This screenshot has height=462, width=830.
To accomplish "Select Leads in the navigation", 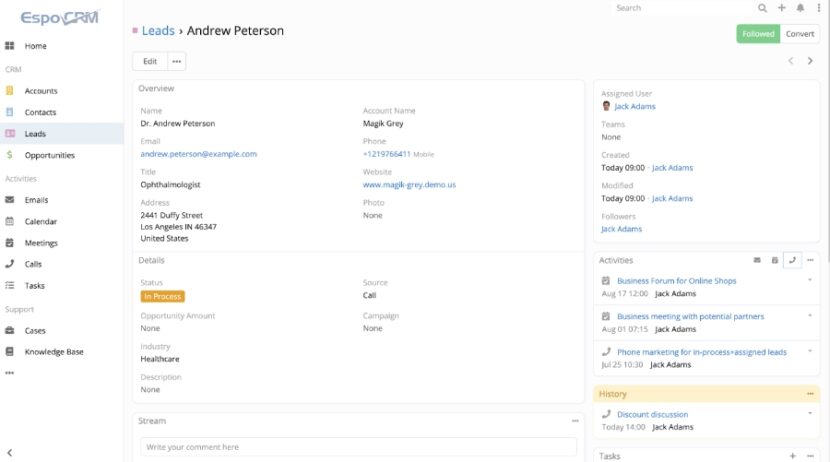I will click(x=35, y=134).
